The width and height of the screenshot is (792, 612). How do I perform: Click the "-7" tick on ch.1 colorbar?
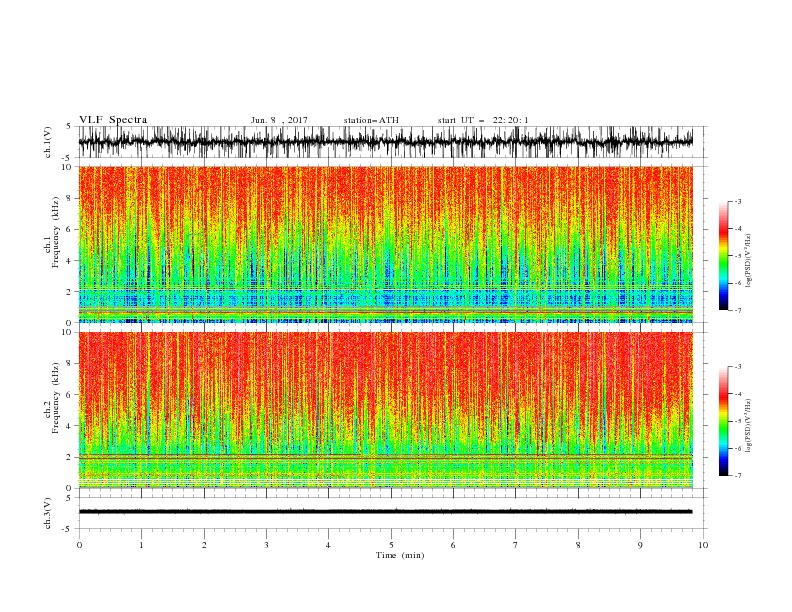737,311
